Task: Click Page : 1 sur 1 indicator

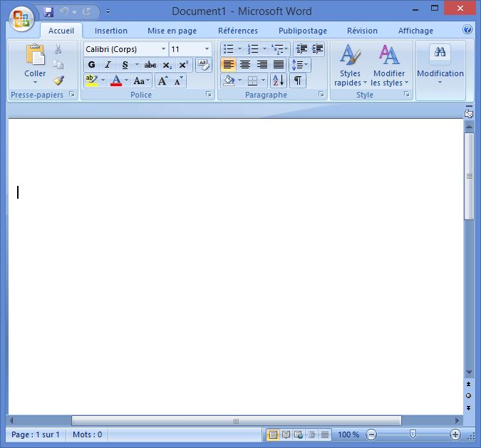Action: 36,434
